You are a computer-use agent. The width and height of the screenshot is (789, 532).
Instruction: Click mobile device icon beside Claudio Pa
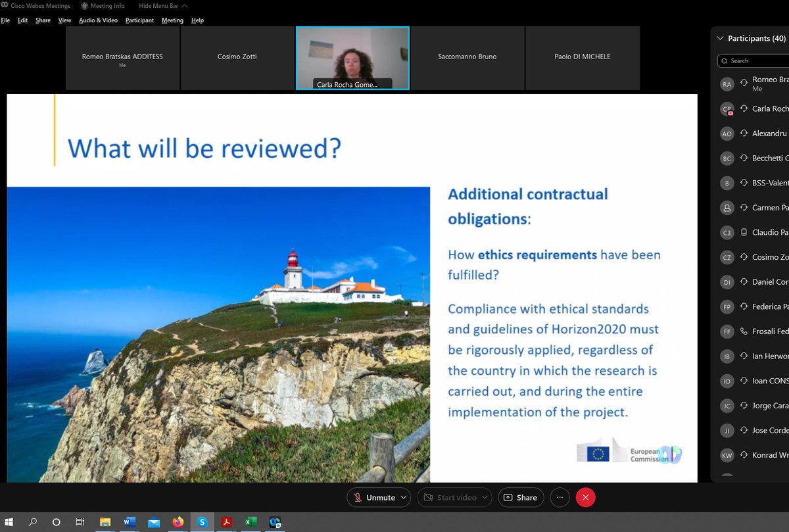[x=744, y=233]
